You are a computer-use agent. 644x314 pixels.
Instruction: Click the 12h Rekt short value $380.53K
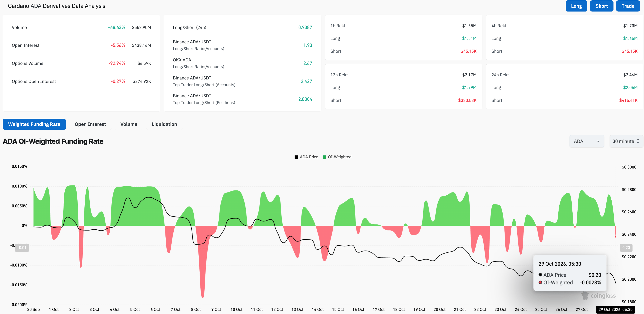click(x=467, y=101)
